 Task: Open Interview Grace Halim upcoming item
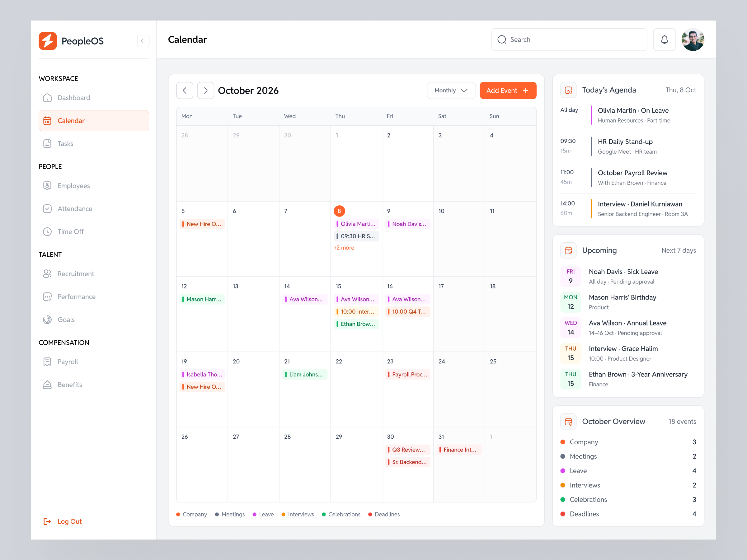point(628,353)
